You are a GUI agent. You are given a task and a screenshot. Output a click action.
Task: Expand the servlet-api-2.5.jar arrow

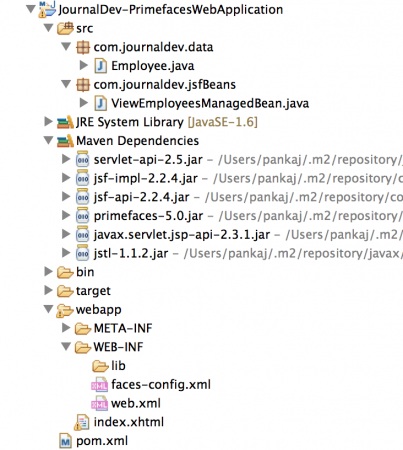(x=66, y=159)
